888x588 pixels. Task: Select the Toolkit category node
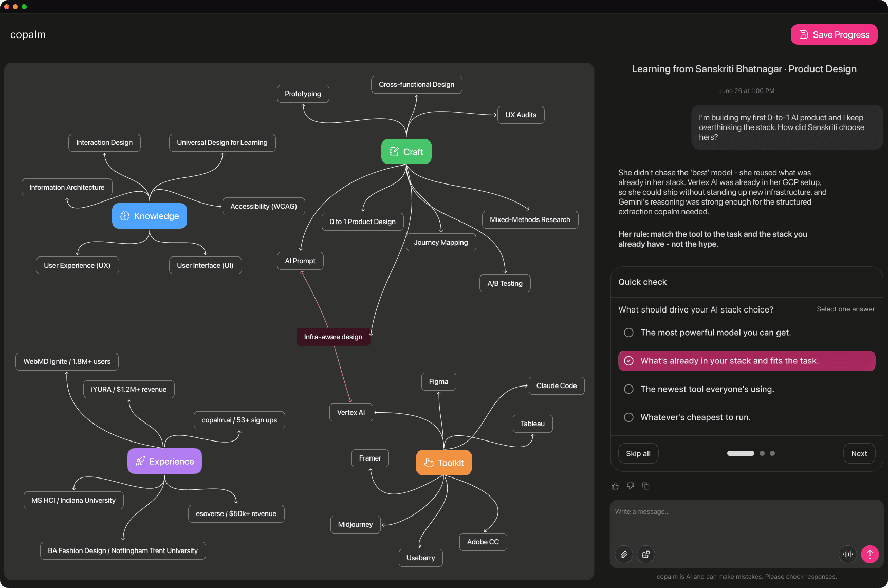click(x=444, y=463)
